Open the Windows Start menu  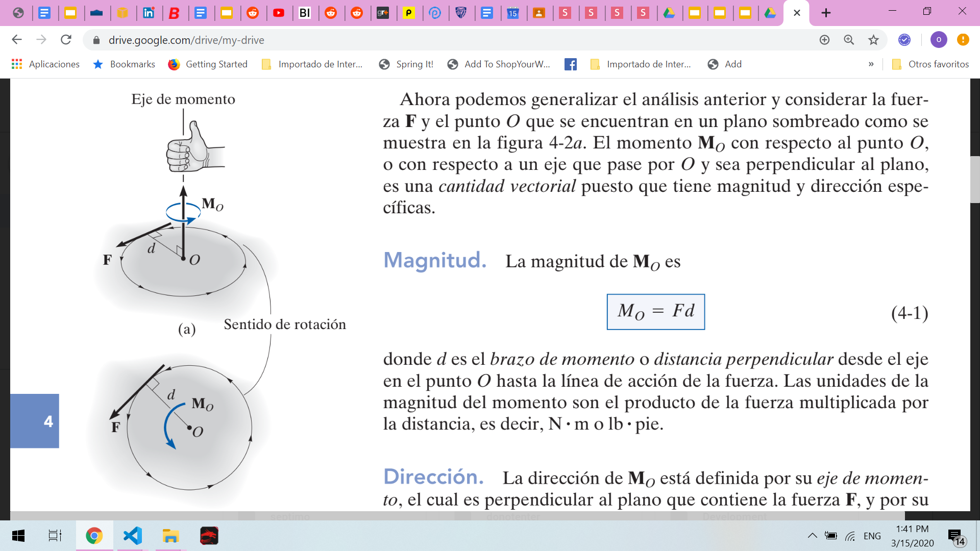tap(18, 536)
